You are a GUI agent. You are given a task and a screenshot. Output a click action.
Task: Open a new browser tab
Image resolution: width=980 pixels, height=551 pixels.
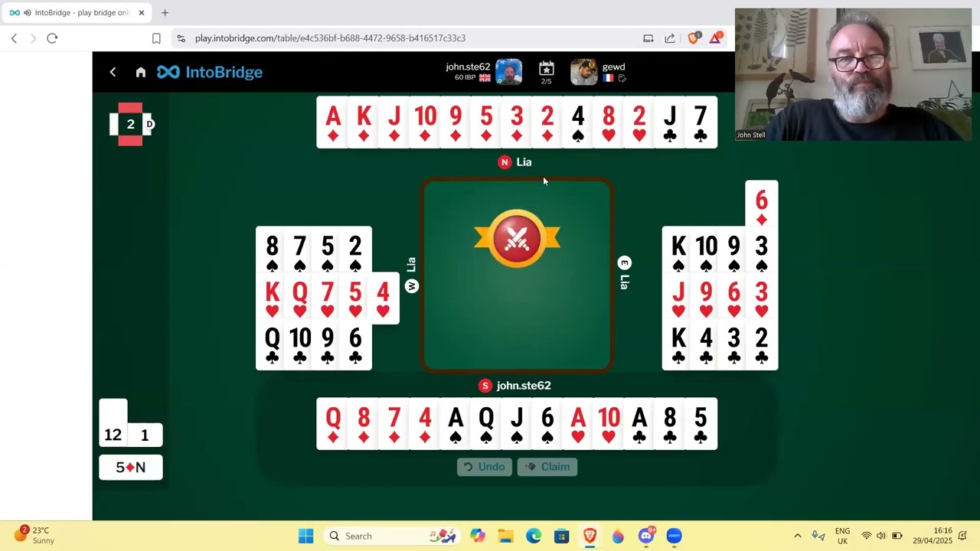pos(165,13)
